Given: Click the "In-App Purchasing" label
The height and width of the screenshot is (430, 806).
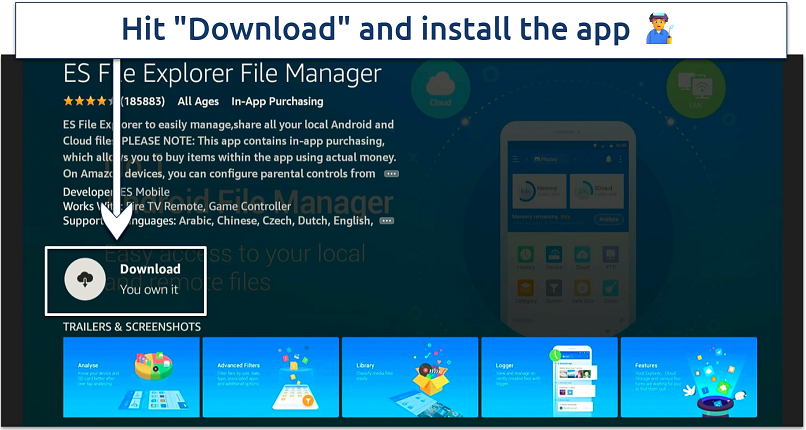Looking at the screenshot, I should (x=277, y=102).
